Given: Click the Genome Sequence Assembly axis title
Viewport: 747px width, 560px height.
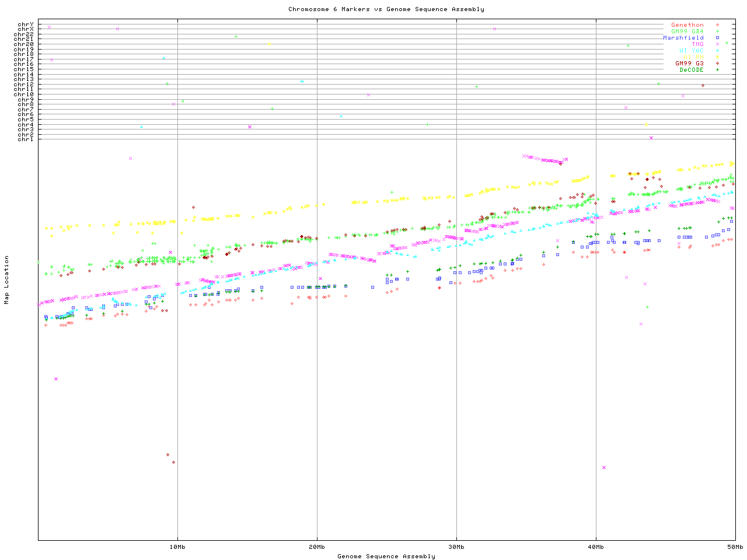Looking at the screenshot, I should [x=386, y=556].
